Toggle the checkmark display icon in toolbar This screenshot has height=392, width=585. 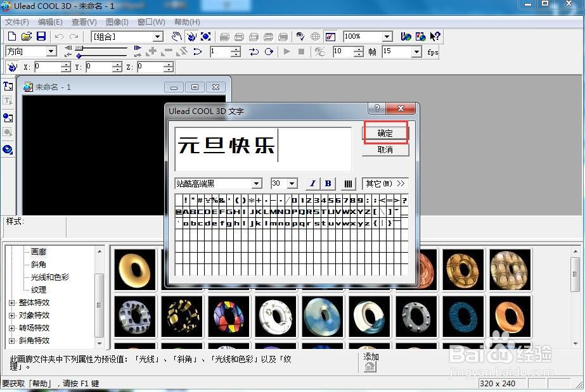coord(330,37)
